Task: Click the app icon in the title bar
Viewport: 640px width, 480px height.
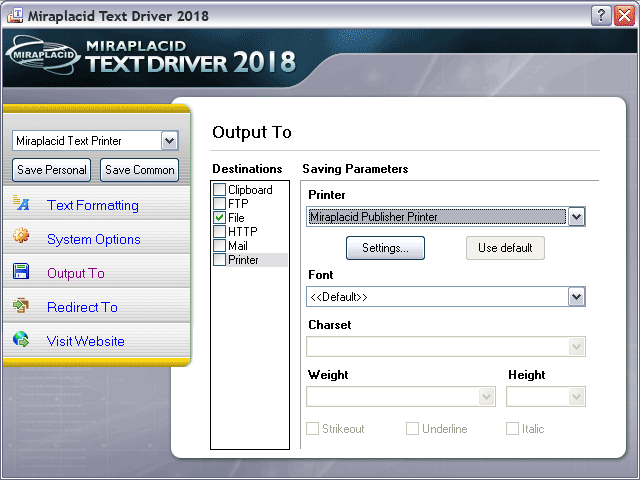Action: (15, 16)
